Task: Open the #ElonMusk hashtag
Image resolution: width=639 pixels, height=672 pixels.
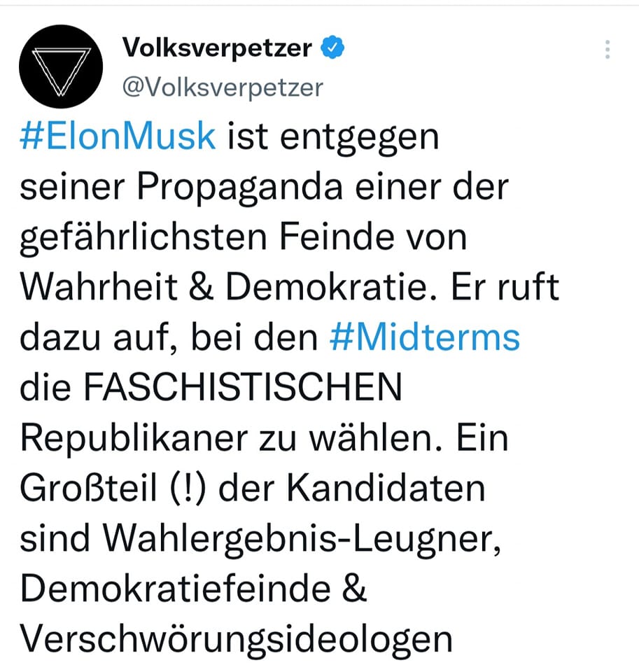Action: click(x=118, y=136)
